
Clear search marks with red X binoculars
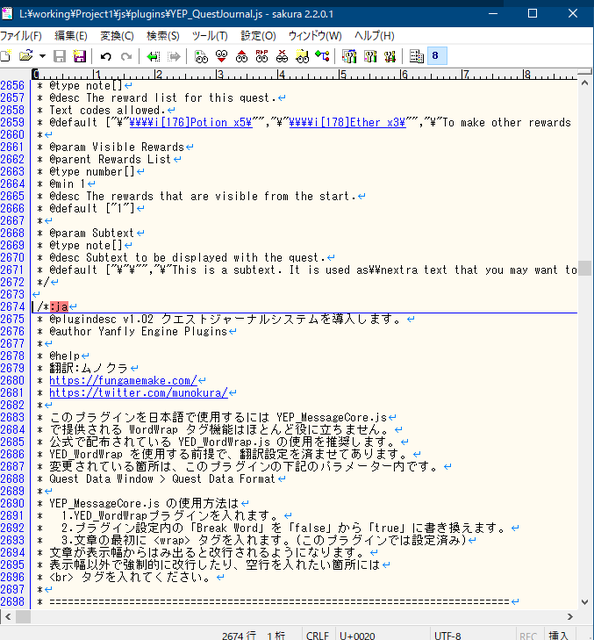coord(282,56)
